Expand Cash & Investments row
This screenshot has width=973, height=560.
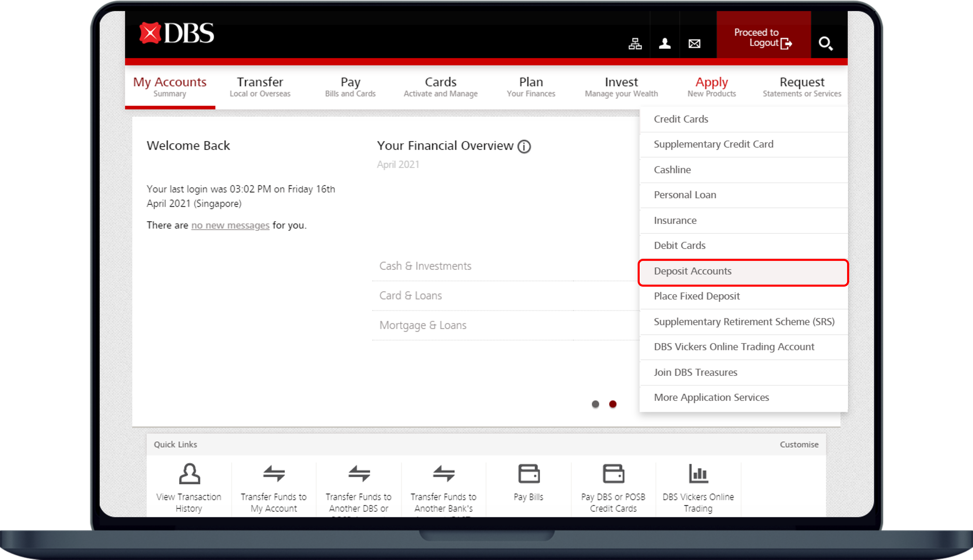pos(506,266)
